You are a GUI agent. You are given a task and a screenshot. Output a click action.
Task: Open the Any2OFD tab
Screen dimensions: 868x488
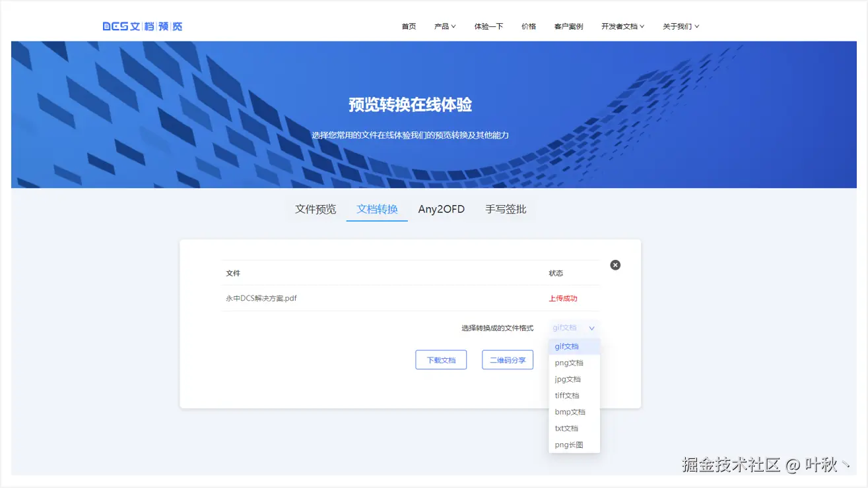click(441, 208)
